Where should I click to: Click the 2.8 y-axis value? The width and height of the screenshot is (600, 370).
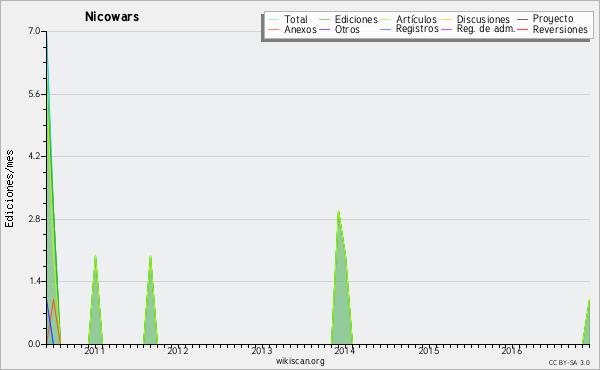(34, 219)
